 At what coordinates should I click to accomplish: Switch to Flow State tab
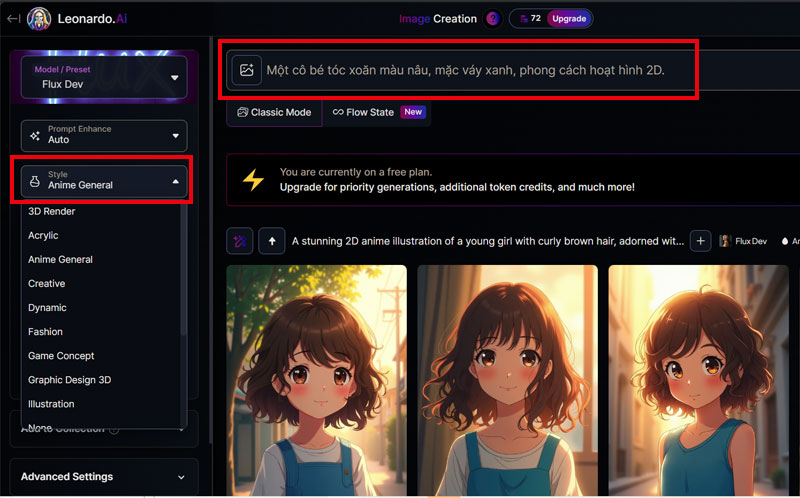(x=378, y=112)
